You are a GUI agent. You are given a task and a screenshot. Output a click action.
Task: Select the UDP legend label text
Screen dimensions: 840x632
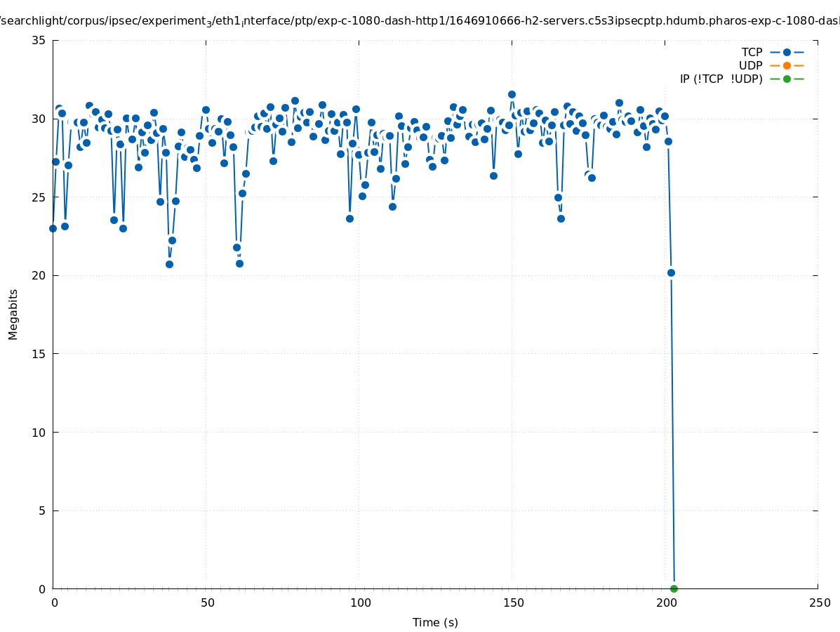point(750,65)
